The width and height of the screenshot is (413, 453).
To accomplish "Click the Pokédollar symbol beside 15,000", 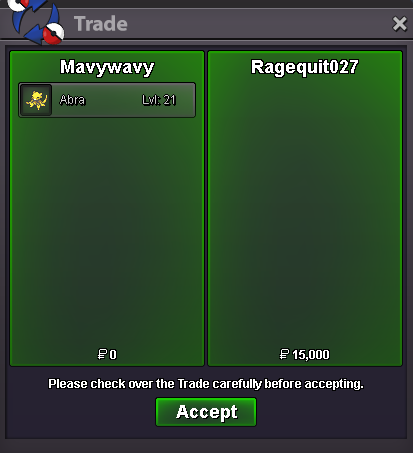I will pyautogui.click(x=284, y=354).
